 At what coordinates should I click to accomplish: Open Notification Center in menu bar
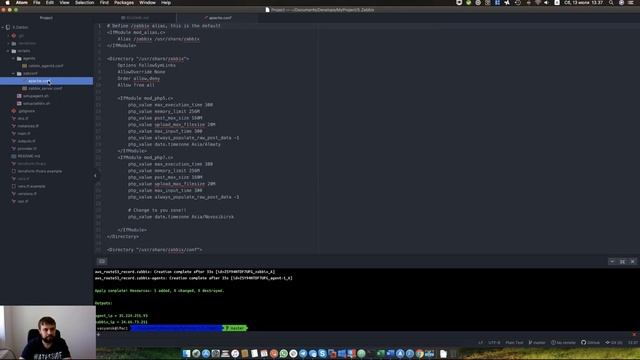(631, 2)
